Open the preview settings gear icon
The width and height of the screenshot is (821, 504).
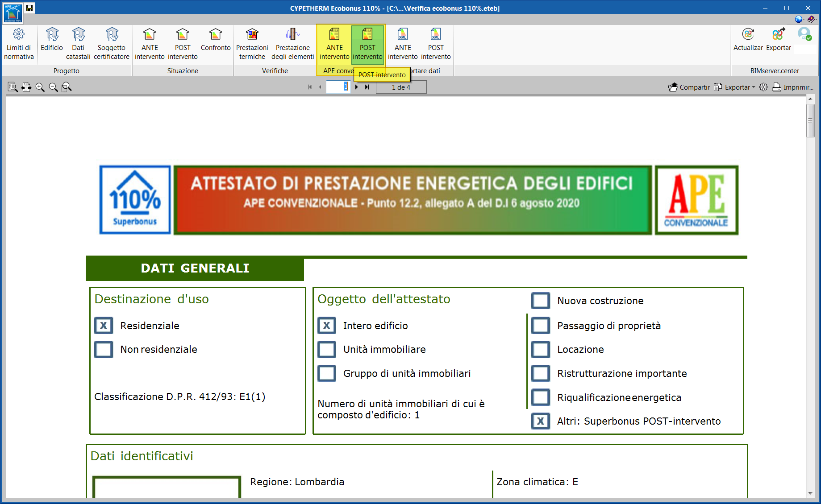coord(763,87)
